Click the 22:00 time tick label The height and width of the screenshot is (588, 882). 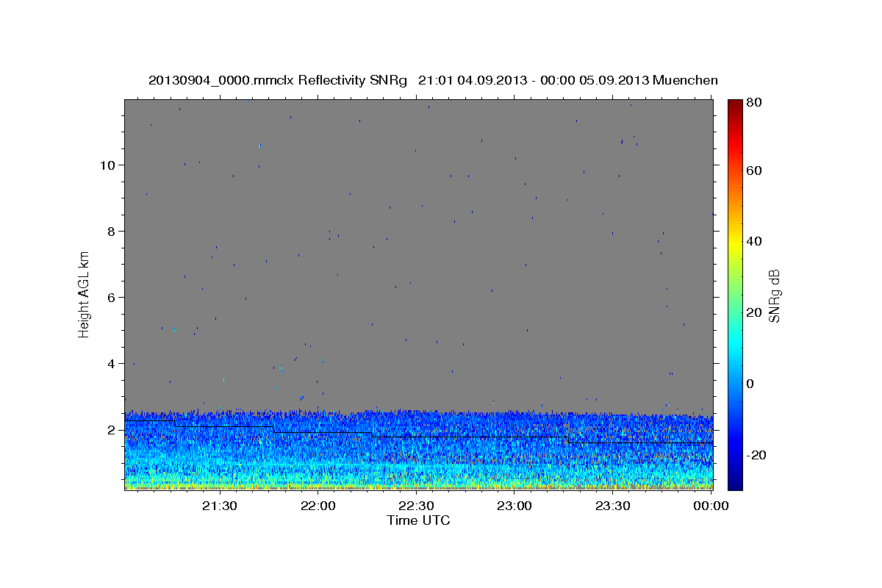click(318, 506)
